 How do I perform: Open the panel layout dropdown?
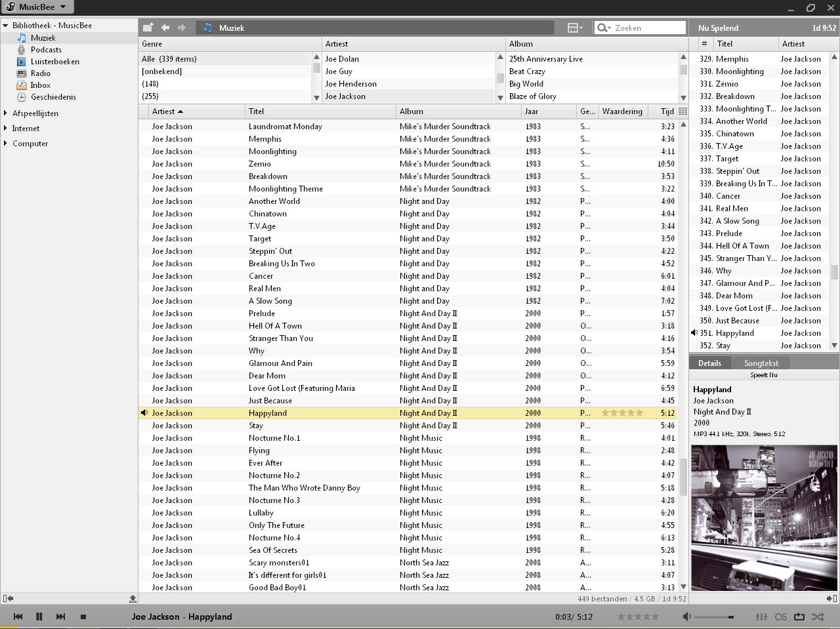point(575,28)
